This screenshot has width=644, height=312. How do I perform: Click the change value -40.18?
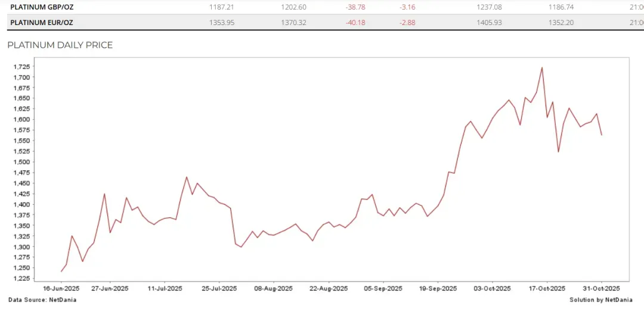click(x=355, y=23)
